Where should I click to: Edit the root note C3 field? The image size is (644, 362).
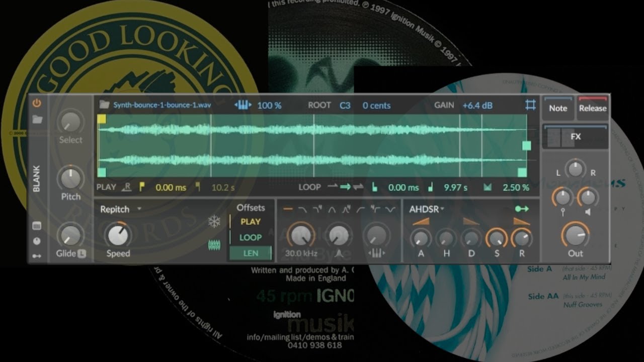pos(345,106)
